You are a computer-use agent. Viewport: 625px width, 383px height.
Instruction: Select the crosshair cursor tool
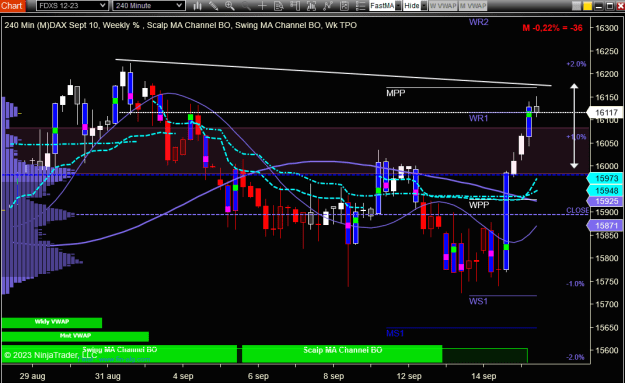coord(262,6)
